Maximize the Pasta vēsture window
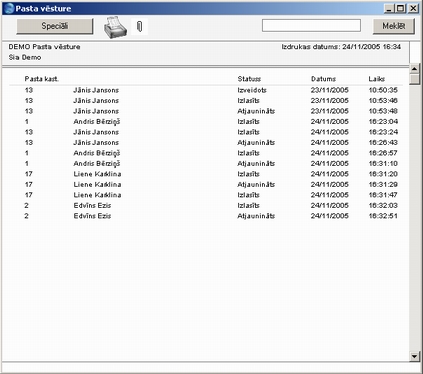 (401, 8)
